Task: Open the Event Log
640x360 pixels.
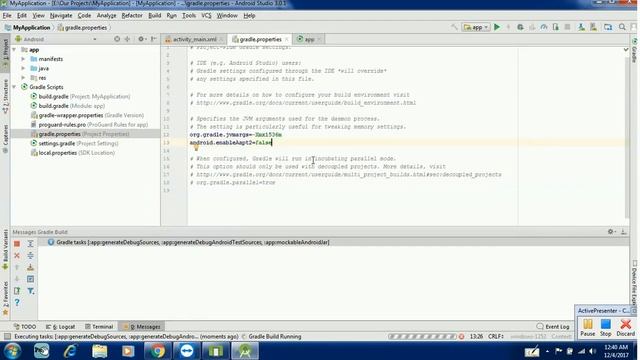Action: tap(553, 327)
